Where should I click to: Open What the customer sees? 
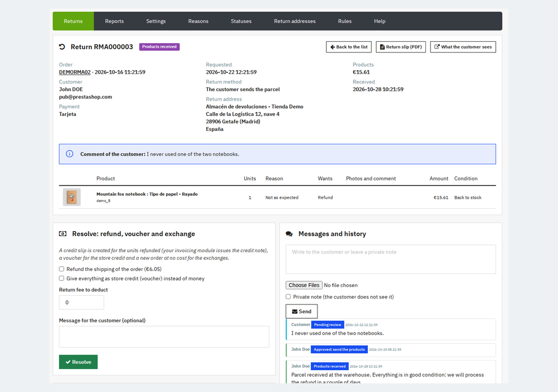pyautogui.click(x=463, y=47)
